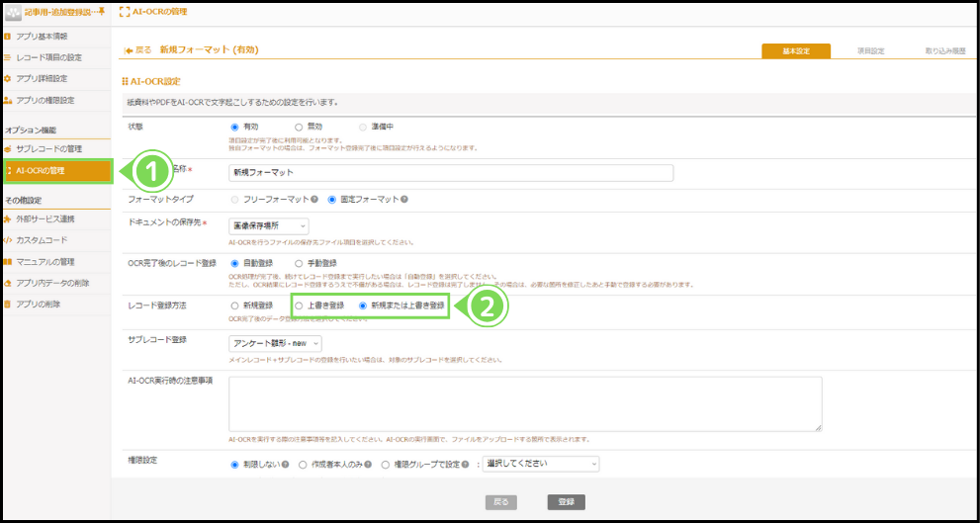Click the format name input field
Screen dimensions: 980x524
coord(451,173)
